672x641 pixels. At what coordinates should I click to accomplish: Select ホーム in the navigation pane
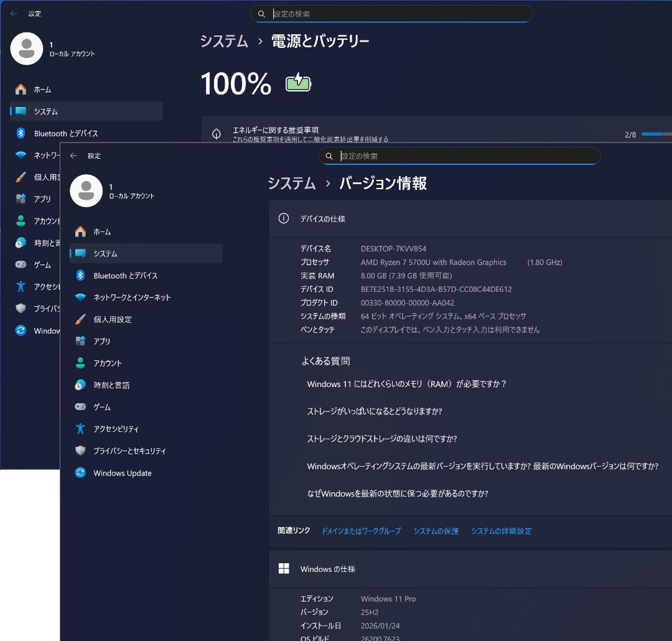[103, 231]
